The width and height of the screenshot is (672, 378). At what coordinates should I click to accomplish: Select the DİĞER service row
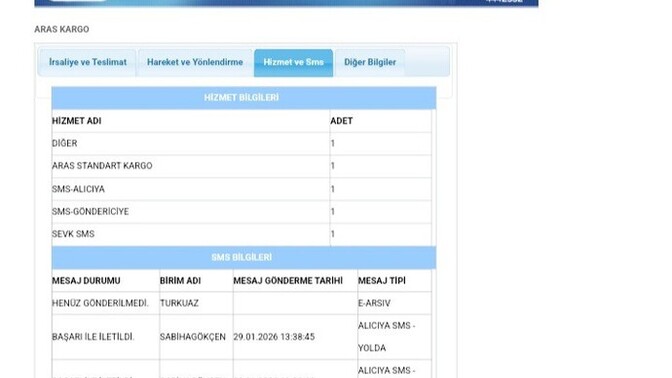point(241,144)
